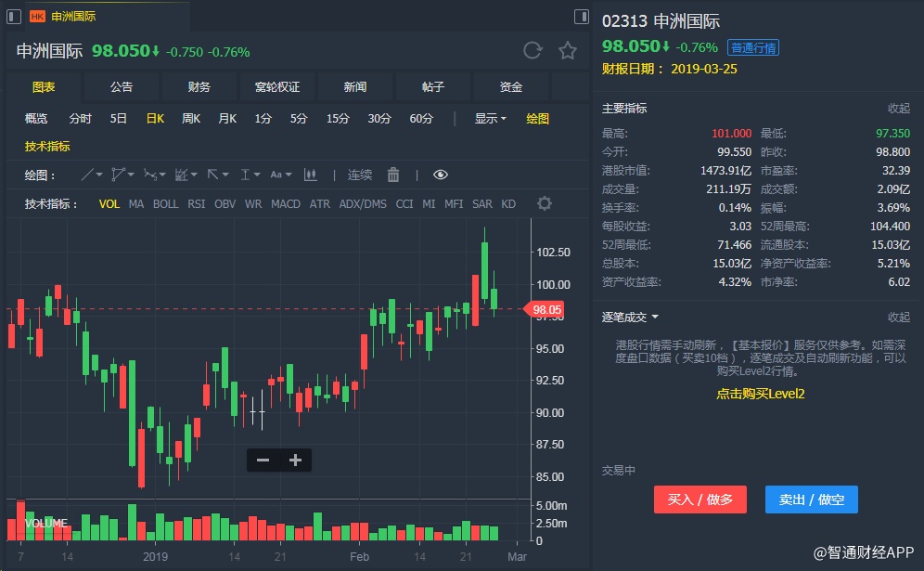Add stock to favorites with star icon
Image resolution: width=924 pixels, height=571 pixels.
(567, 51)
